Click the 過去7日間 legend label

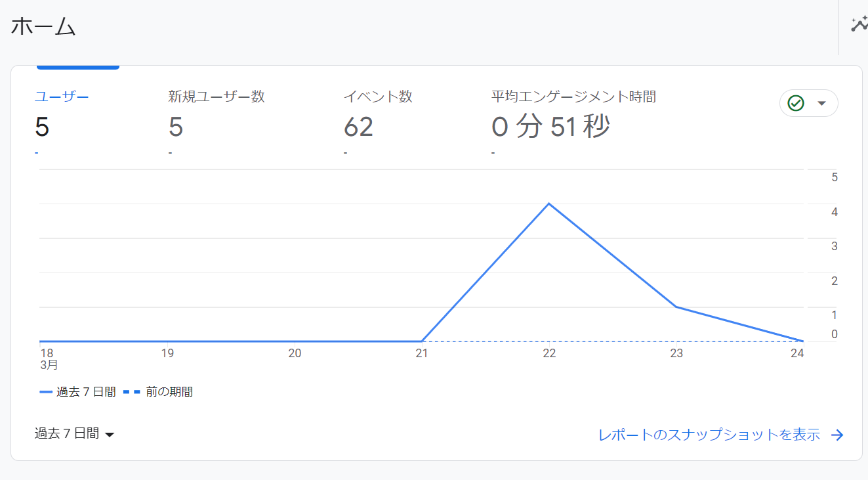pos(86,392)
